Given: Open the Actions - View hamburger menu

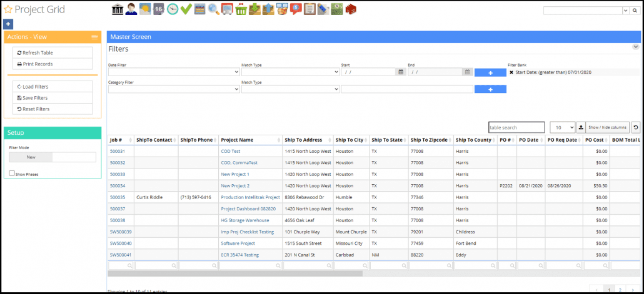Looking at the screenshot, I should pos(94,37).
